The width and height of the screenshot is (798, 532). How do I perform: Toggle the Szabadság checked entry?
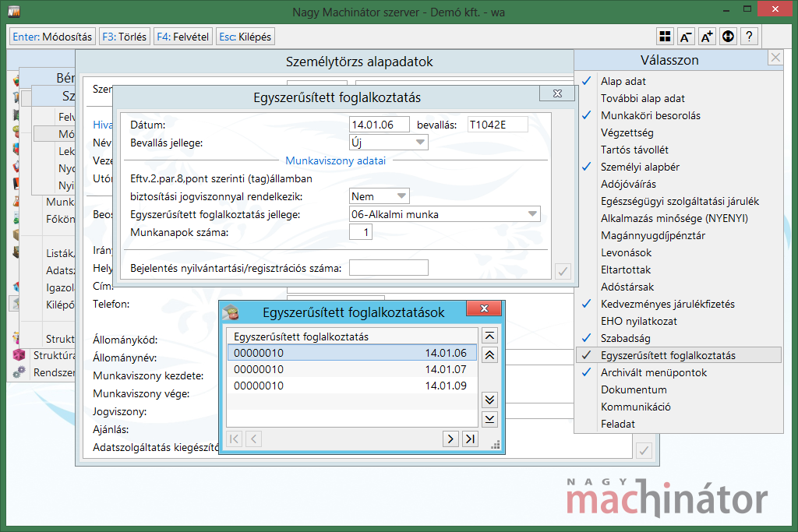pos(625,338)
